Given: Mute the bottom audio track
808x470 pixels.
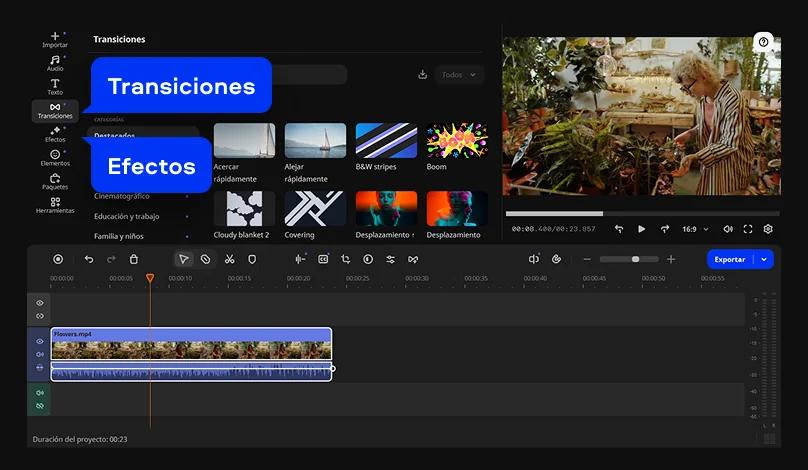Looking at the screenshot, I should click(x=40, y=393).
